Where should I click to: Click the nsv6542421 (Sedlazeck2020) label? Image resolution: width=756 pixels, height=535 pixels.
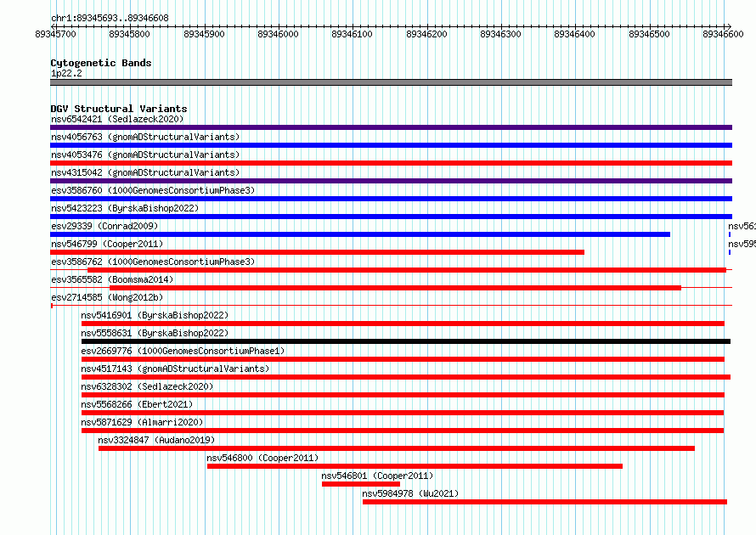[117, 119]
